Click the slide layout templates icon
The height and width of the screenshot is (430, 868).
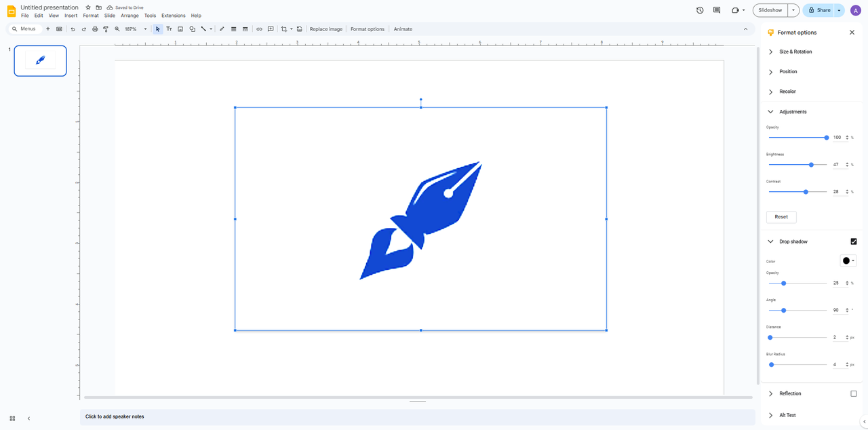click(59, 29)
